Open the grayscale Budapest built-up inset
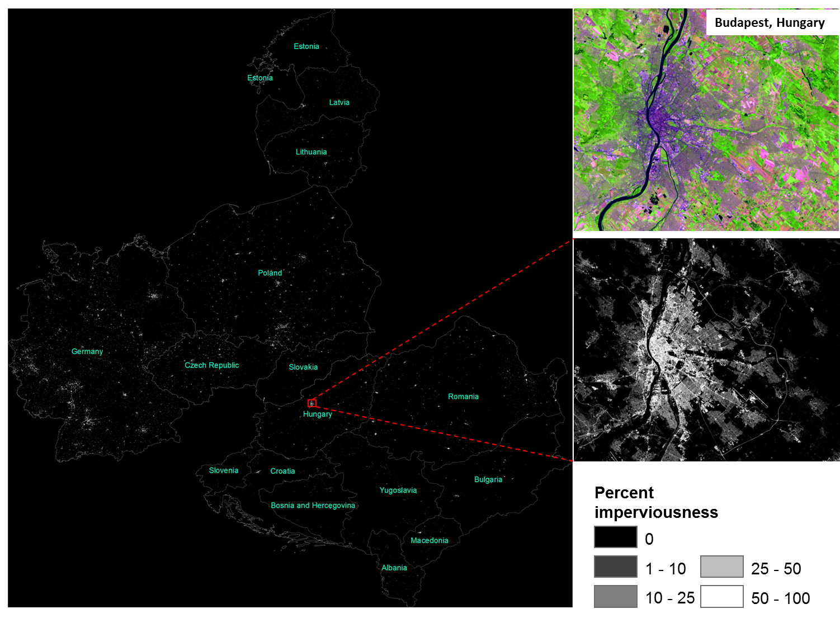The width and height of the screenshot is (840, 618). point(706,350)
